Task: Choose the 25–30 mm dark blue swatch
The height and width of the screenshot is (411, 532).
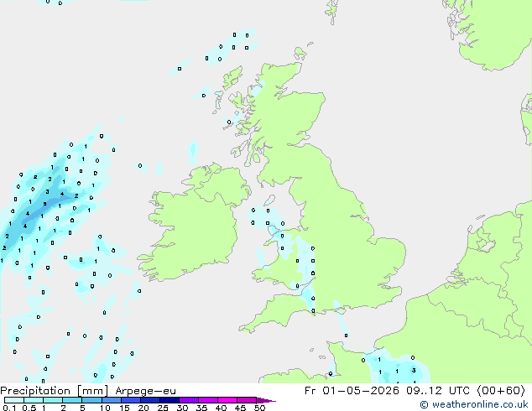Action: coord(170,400)
